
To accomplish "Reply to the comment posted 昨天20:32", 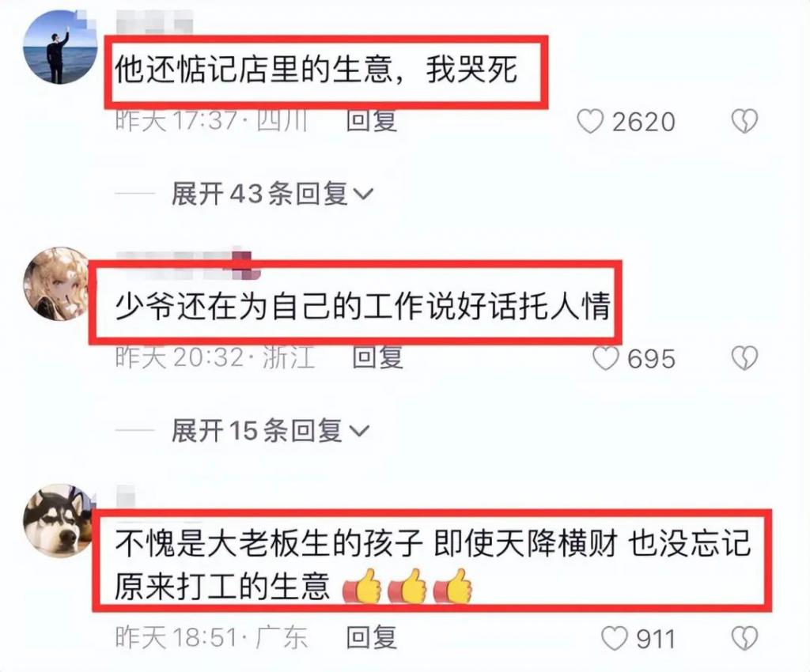I will (377, 357).
